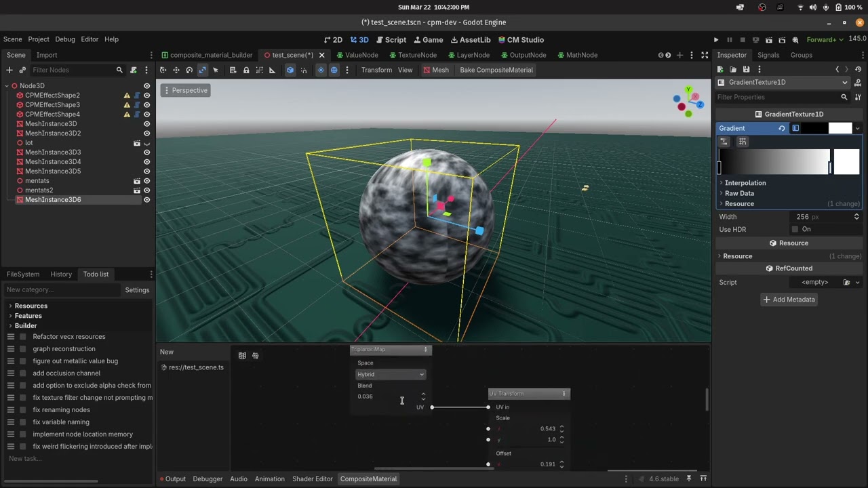Activate the ruler measuring tool
Image resolution: width=868 pixels, height=488 pixels.
[273, 70]
